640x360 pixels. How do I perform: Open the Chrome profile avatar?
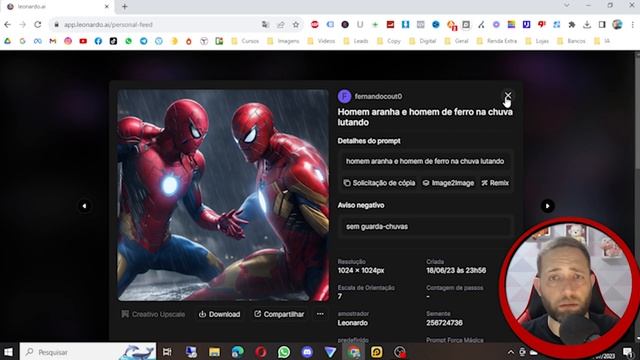[x=617, y=24]
